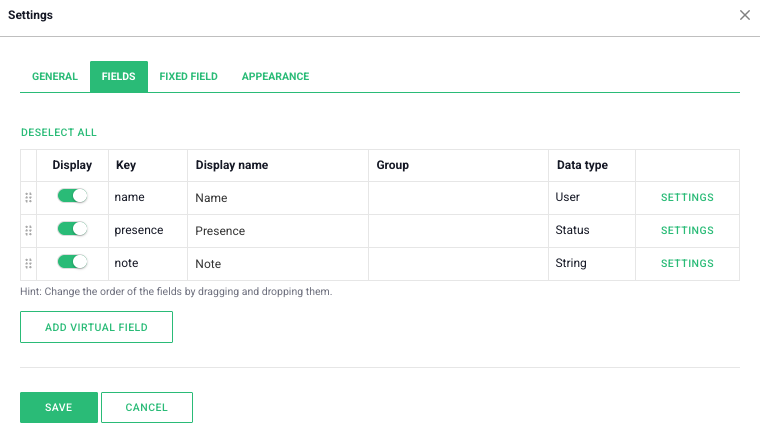Go to the Appearance tab
760x438 pixels.
[275, 76]
